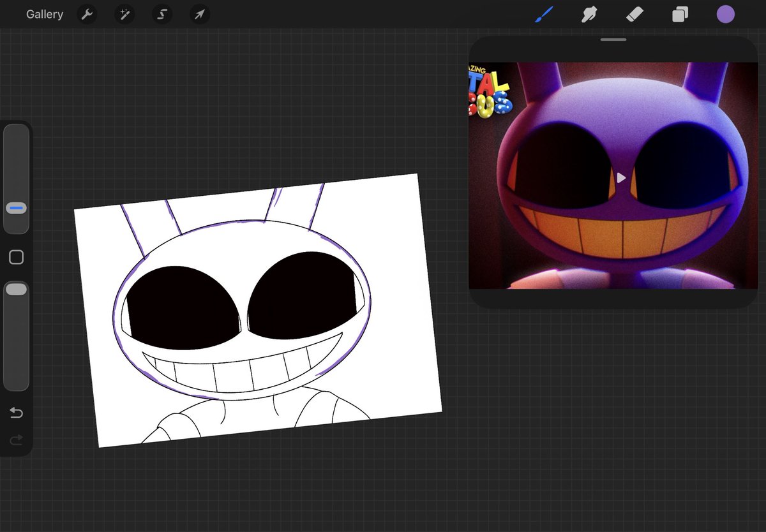Tap the square Modify button in sidebar
Viewport: 766px width, 532px height.
point(16,257)
